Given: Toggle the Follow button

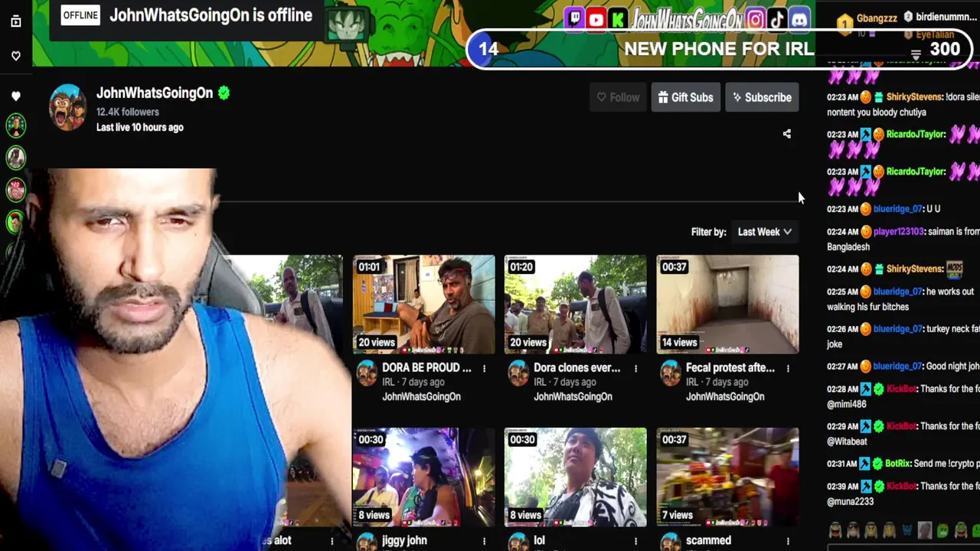Looking at the screenshot, I should 618,97.
